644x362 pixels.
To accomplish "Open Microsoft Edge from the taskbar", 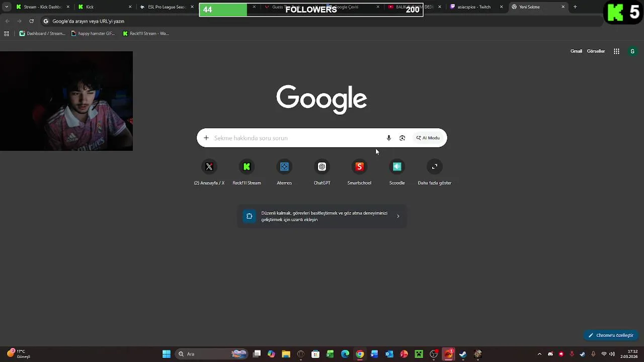I will coord(345,354).
